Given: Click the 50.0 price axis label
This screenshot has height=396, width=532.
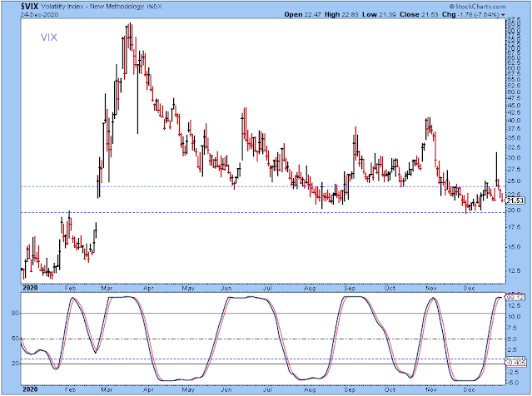Looking at the screenshot, I should tap(514, 92).
